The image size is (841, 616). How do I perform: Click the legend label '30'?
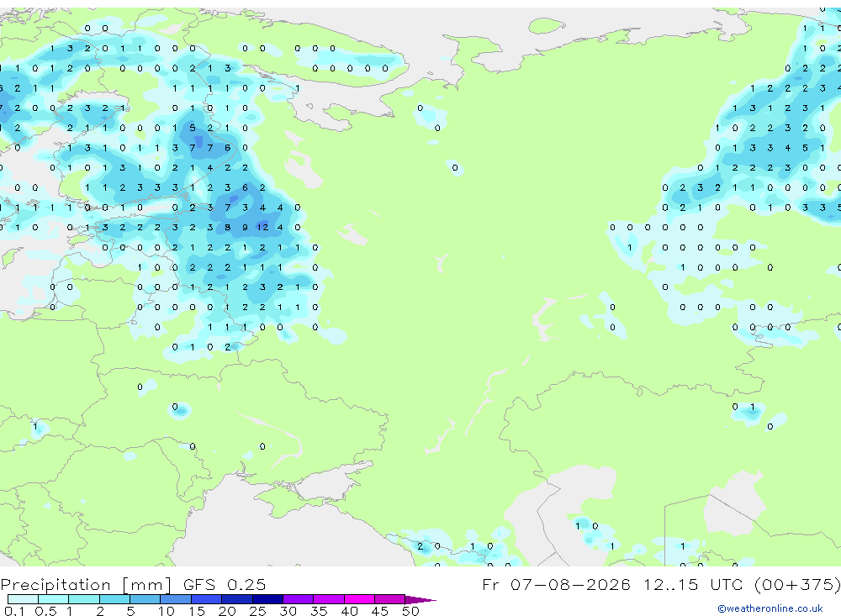coord(288,611)
